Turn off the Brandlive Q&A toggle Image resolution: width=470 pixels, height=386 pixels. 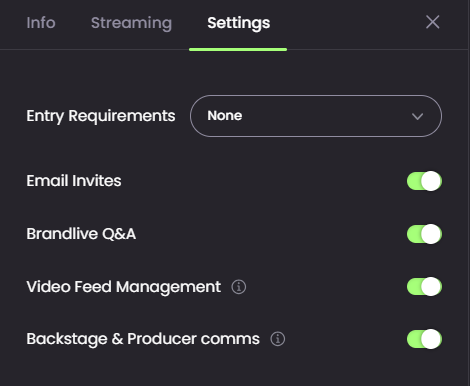click(x=424, y=234)
